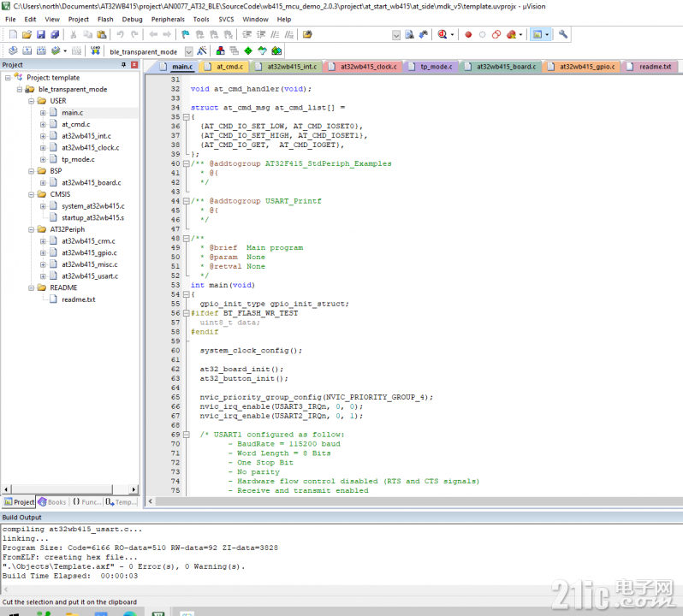683x616 pixels.
Task: Click Manage Project Items colored blocks icon
Action: tap(221, 51)
